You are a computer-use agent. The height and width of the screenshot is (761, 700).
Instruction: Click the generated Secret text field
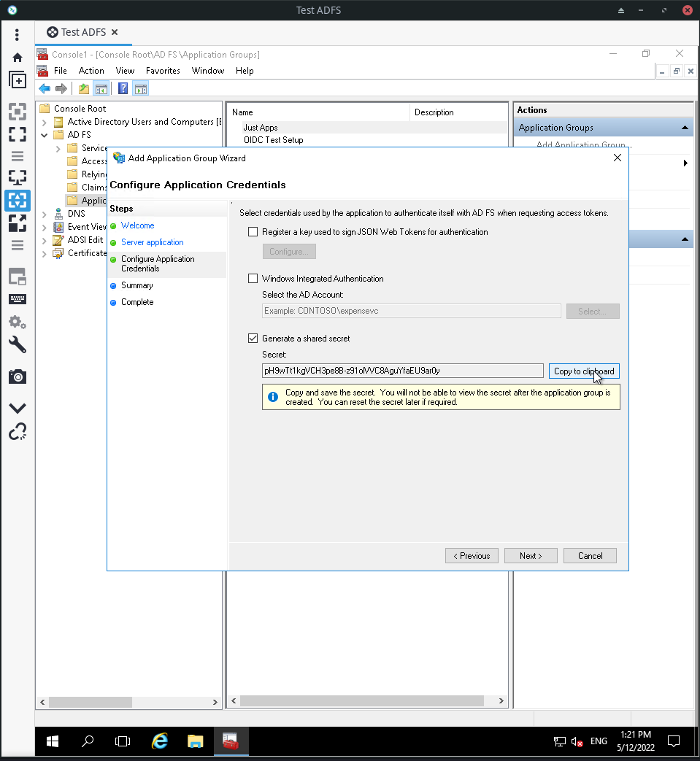tap(402, 371)
